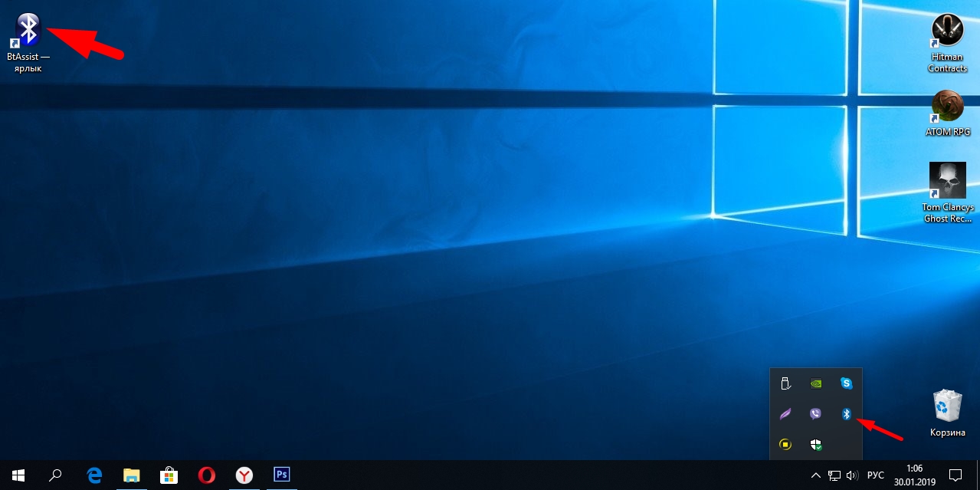The width and height of the screenshot is (980, 490).
Task: Open Opera browser from the taskbar
Action: pyautogui.click(x=206, y=475)
